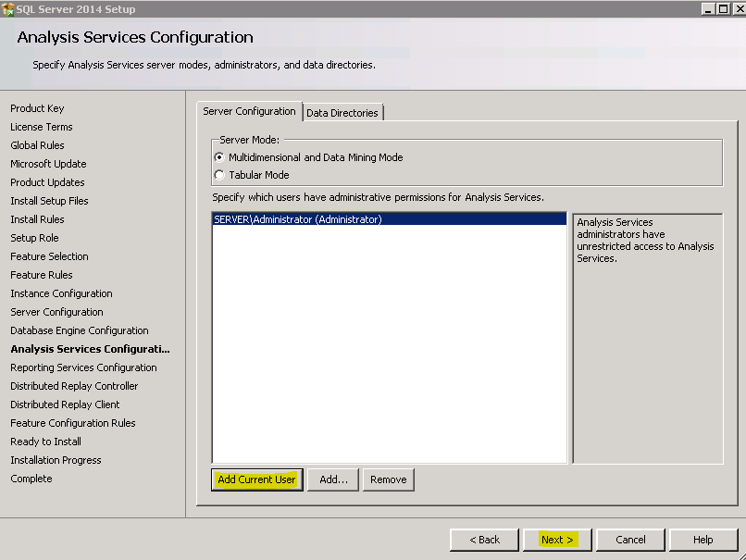The image size is (746, 560).
Task: Click the Analysis Services administrators description panel
Action: click(648, 338)
